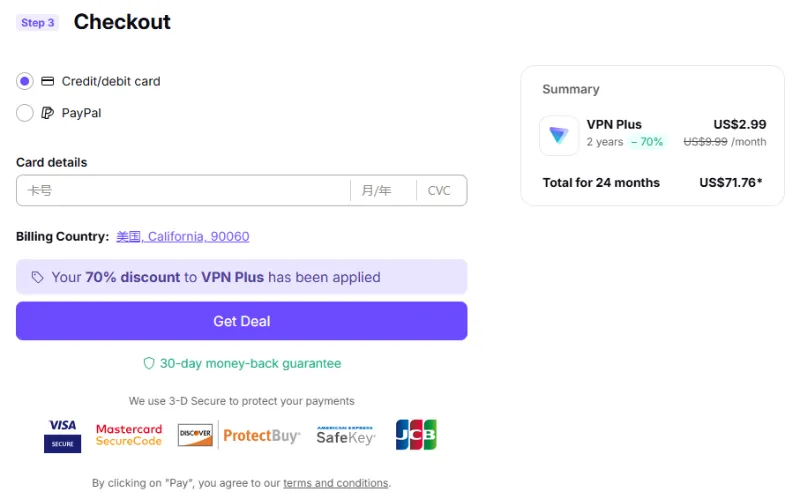Screen dimensions: 800x499
Task: Click the VPN Plus product icon
Action: tap(559, 136)
